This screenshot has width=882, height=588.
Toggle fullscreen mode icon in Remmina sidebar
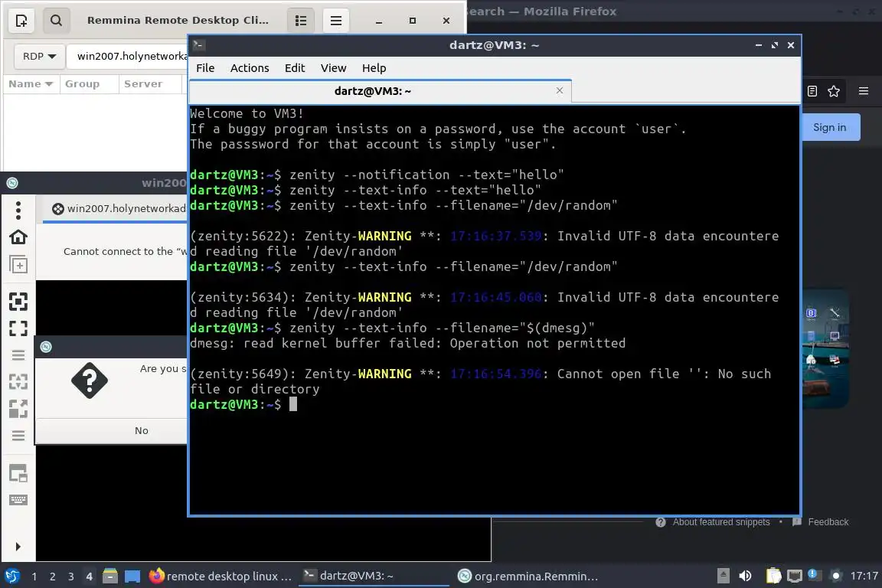18,328
